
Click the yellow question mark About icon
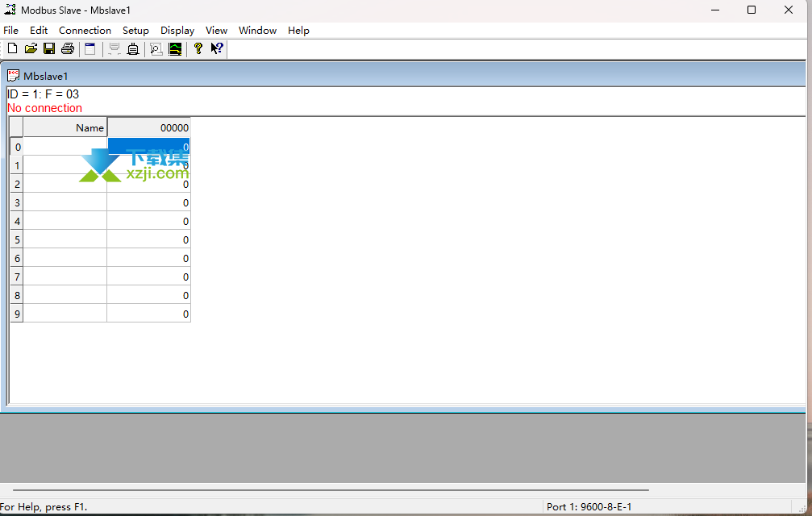(x=198, y=48)
